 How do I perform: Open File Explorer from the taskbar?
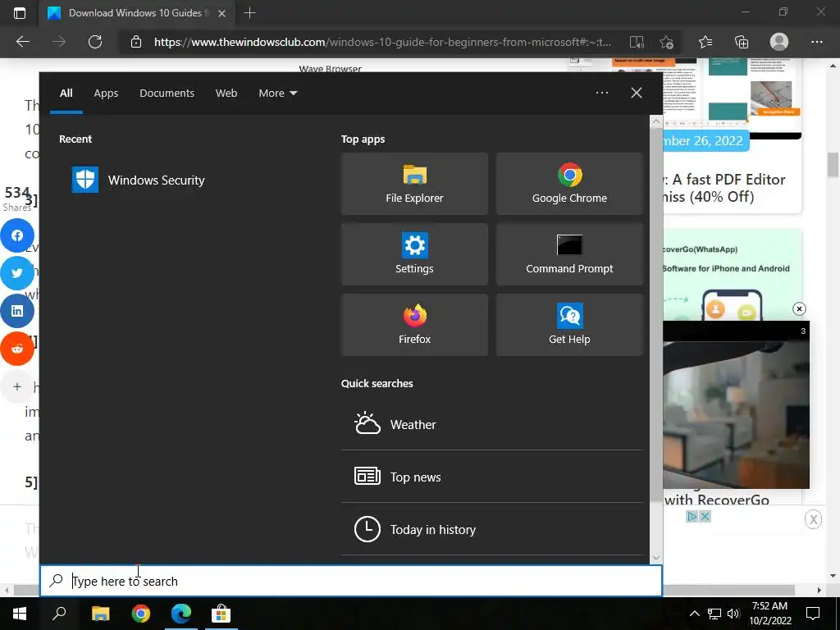click(100, 614)
